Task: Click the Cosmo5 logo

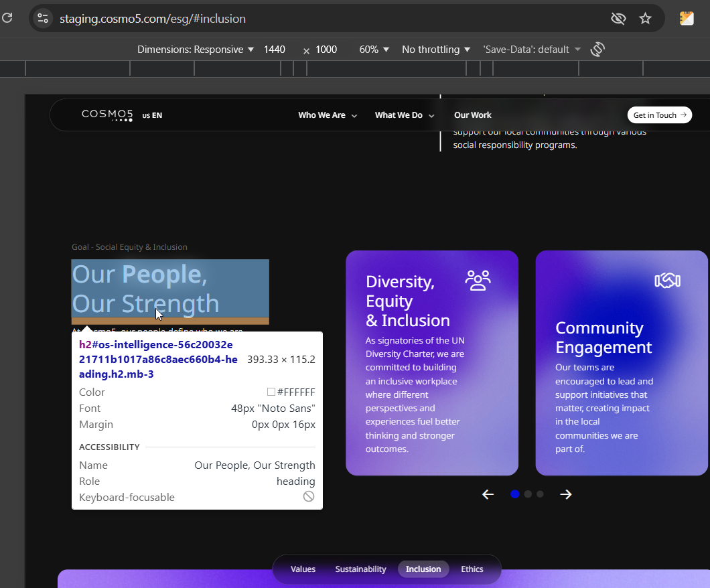Action: (107, 115)
